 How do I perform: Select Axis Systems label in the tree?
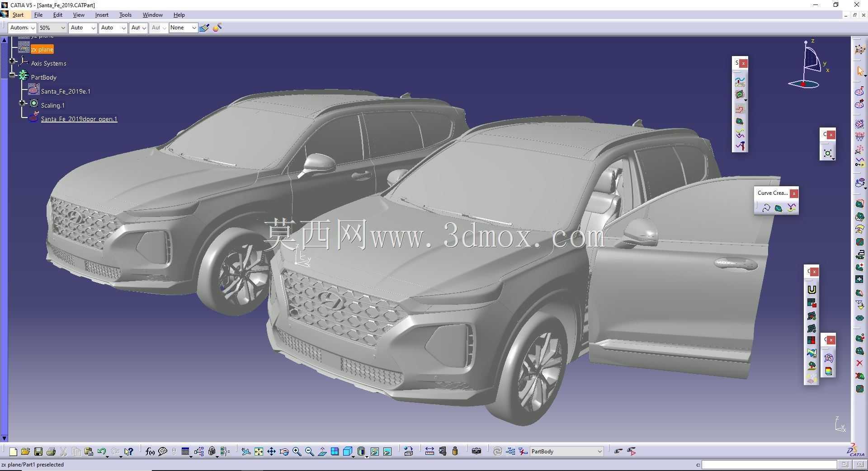pos(48,63)
